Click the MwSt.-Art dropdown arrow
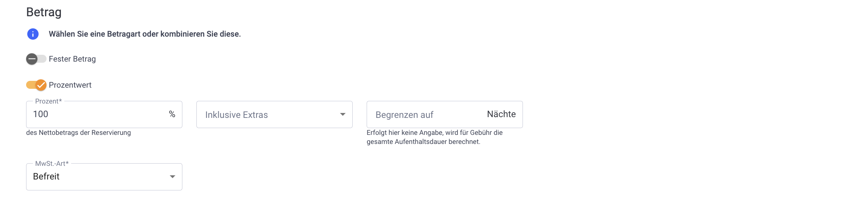 (x=173, y=177)
